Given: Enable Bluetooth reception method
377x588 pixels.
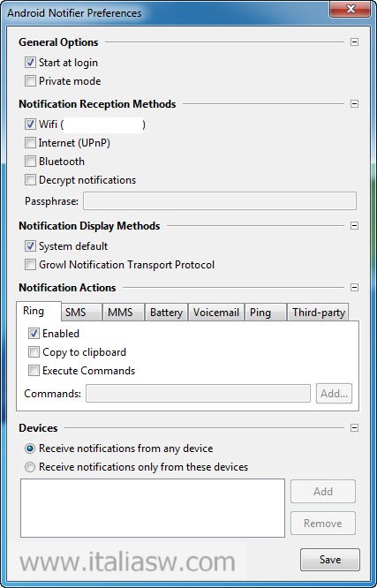Looking at the screenshot, I should pyautogui.click(x=30, y=162).
